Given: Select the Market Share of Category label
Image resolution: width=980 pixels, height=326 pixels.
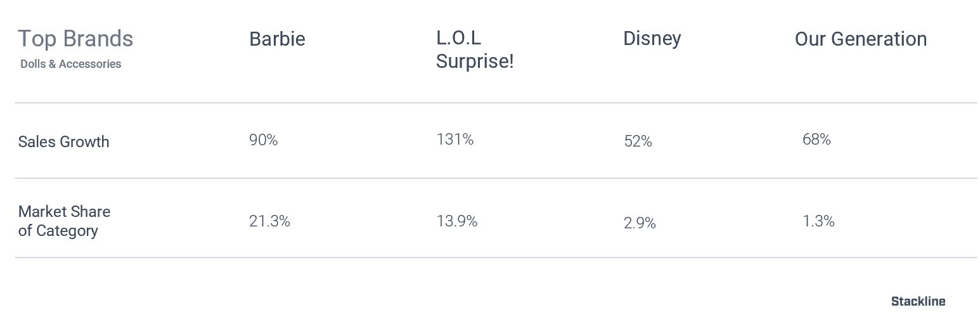Looking at the screenshot, I should (64, 221).
